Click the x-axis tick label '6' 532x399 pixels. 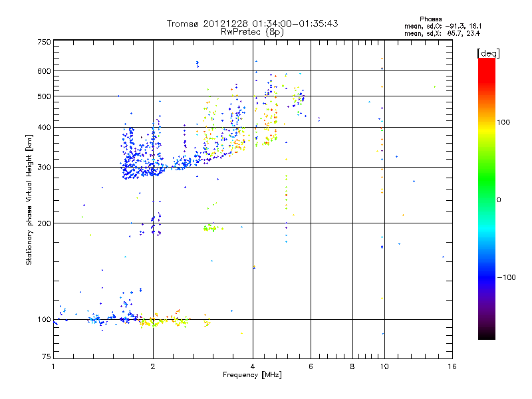click(311, 366)
